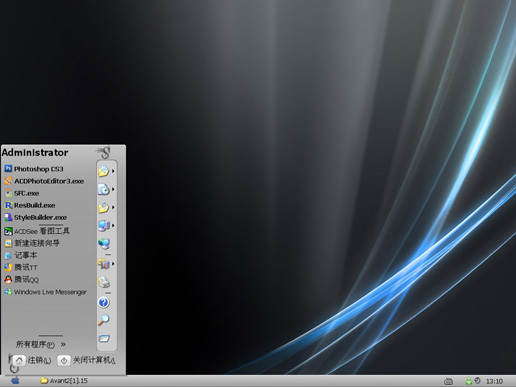Open Help and Support question mark icon
The image size is (516, 387).
(x=104, y=303)
